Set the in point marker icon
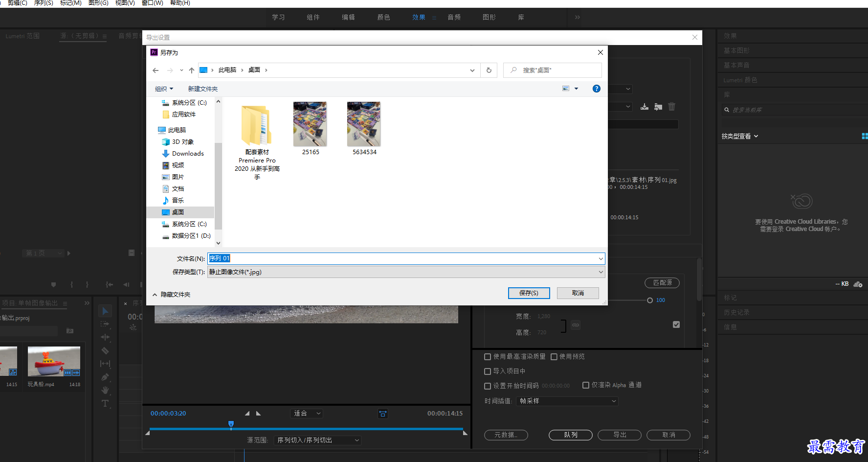The width and height of the screenshot is (868, 462). (x=247, y=414)
